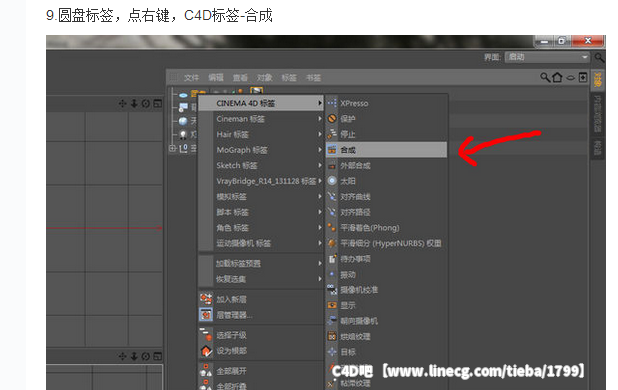Select the 停止 stop tag
The height and width of the screenshot is (390, 618).
(x=386, y=134)
